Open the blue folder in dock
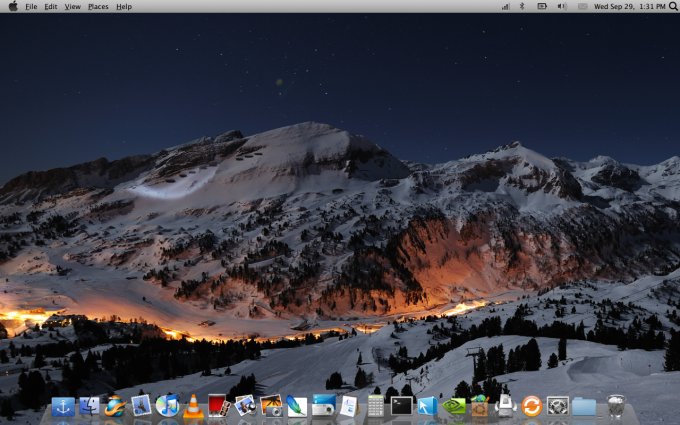The width and height of the screenshot is (680, 425). click(x=584, y=407)
